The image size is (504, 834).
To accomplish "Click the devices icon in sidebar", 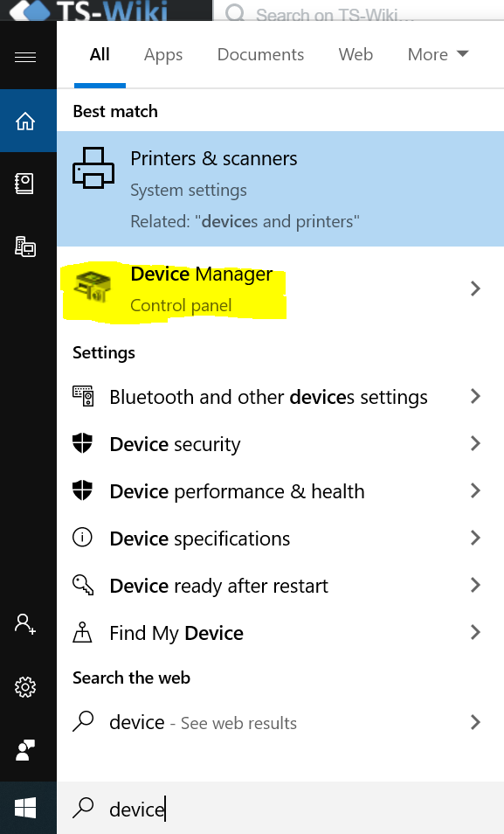I will click(25, 247).
